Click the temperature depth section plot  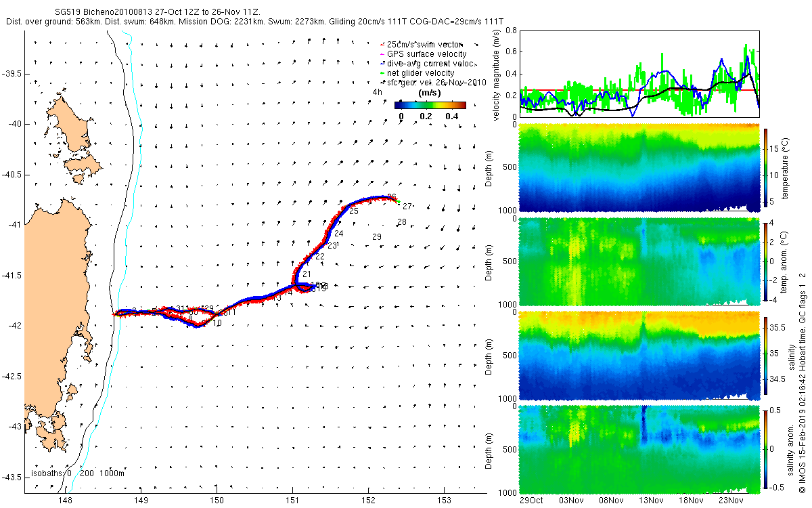click(x=639, y=167)
